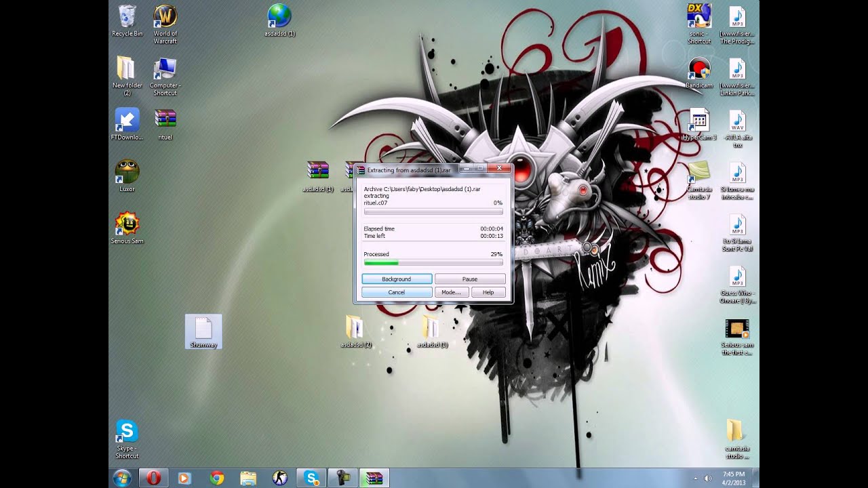Click the Elapsed time 00:00:04 value

point(491,228)
